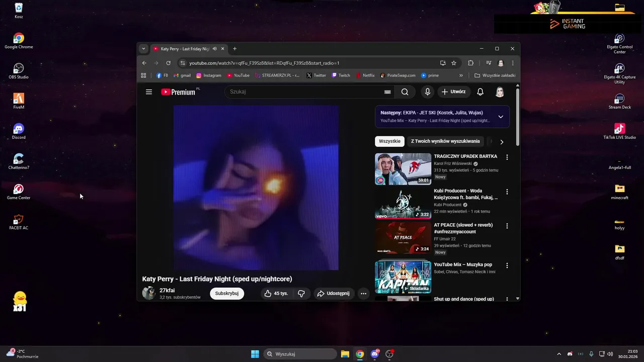Dislike the video with thumbs down

[x=301, y=294]
